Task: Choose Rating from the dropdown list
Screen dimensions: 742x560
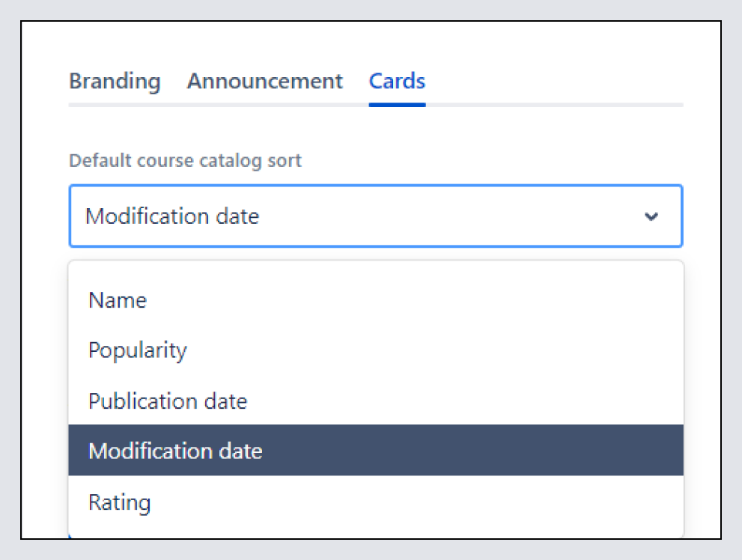Action: pos(120,502)
